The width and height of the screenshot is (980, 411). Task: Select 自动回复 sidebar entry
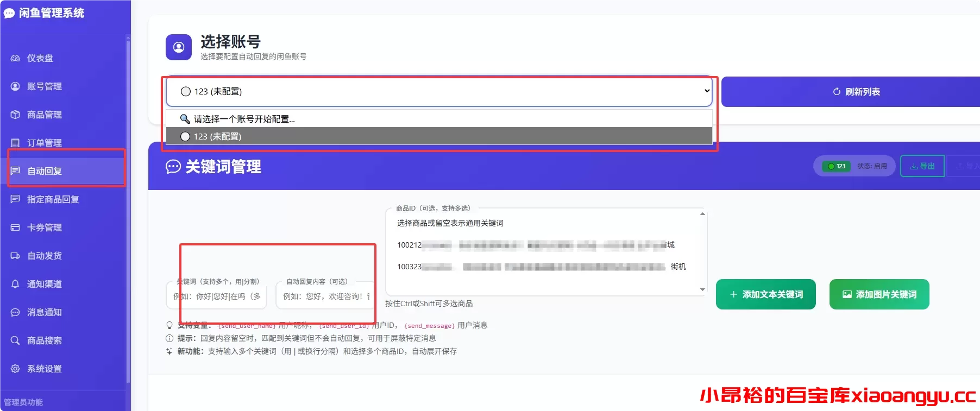[x=63, y=171]
